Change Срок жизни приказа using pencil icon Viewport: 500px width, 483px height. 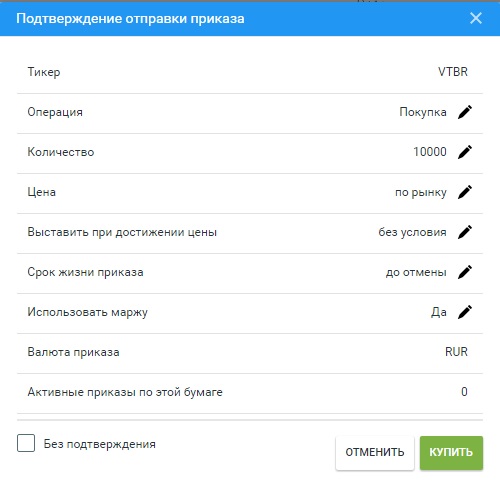[x=465, y=272]
